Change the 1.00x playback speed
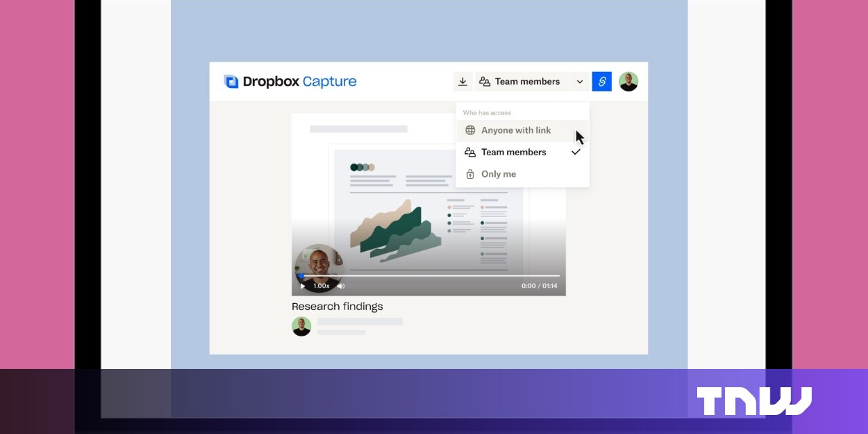This screenshot has height=434, width=868. coord(321,286)
